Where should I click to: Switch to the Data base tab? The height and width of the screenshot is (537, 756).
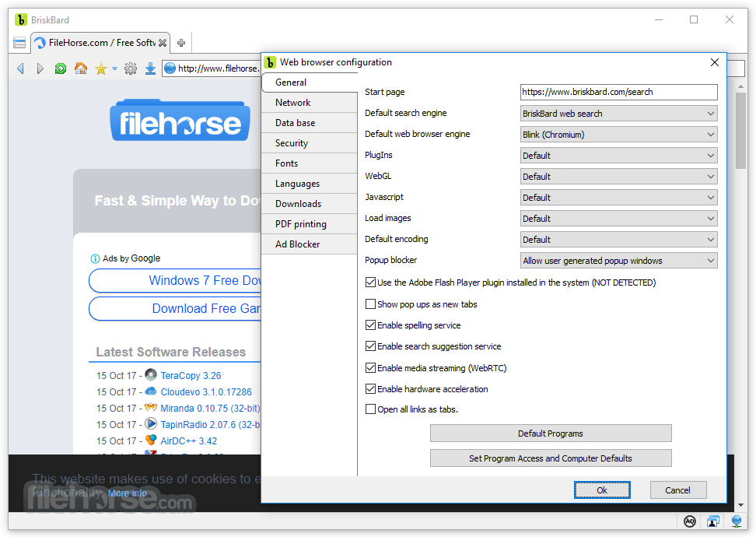click(310, 123)
